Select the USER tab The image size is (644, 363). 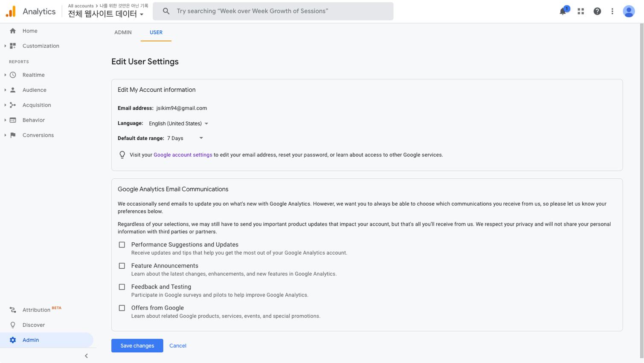point(156,32)
